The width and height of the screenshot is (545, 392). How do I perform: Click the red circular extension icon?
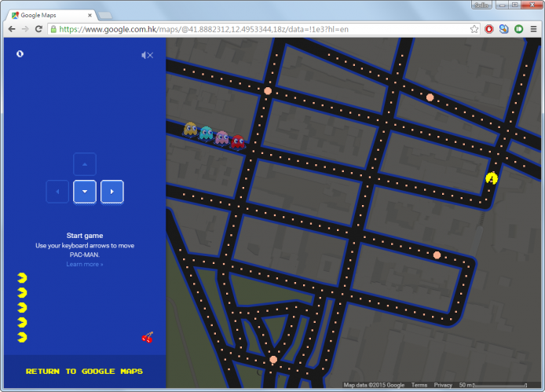coord(489,29)
